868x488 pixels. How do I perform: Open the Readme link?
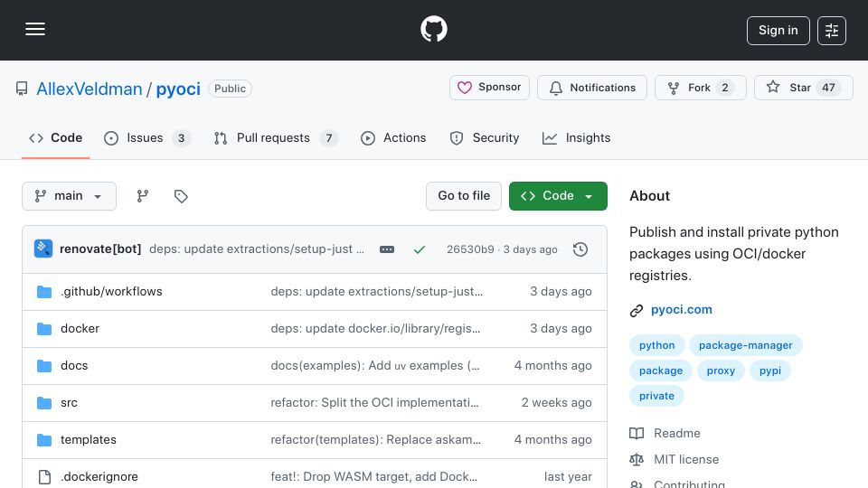click(x=677, y=433)
